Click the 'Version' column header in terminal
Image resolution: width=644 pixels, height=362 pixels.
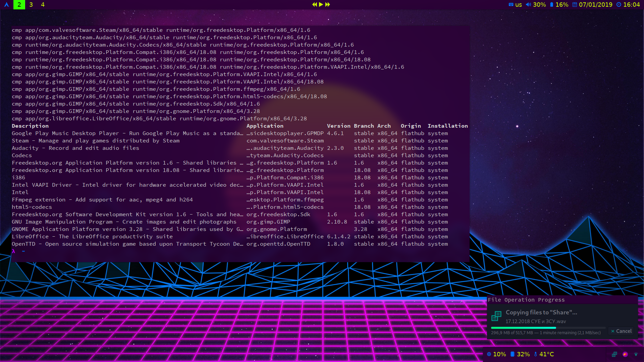click(339, 126)
